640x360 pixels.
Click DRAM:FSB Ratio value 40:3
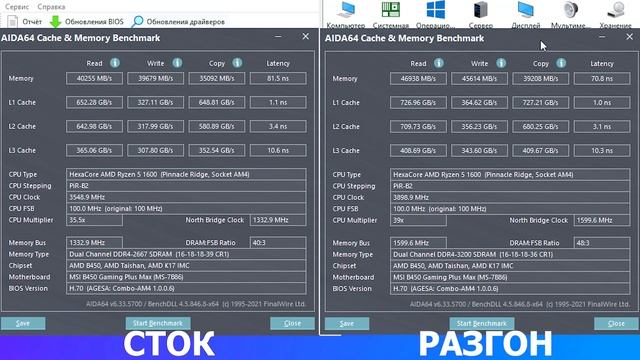coord(278,243)
